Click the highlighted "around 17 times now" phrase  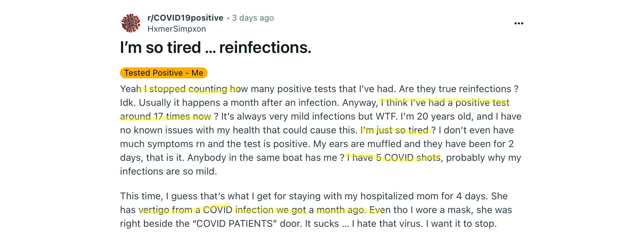166,116
